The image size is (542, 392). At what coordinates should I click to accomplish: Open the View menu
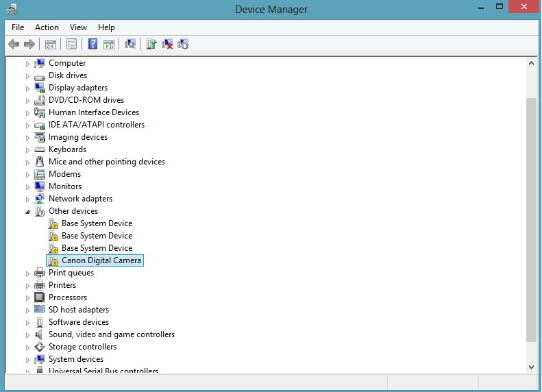pyautogui.click(x=78, y=27)
